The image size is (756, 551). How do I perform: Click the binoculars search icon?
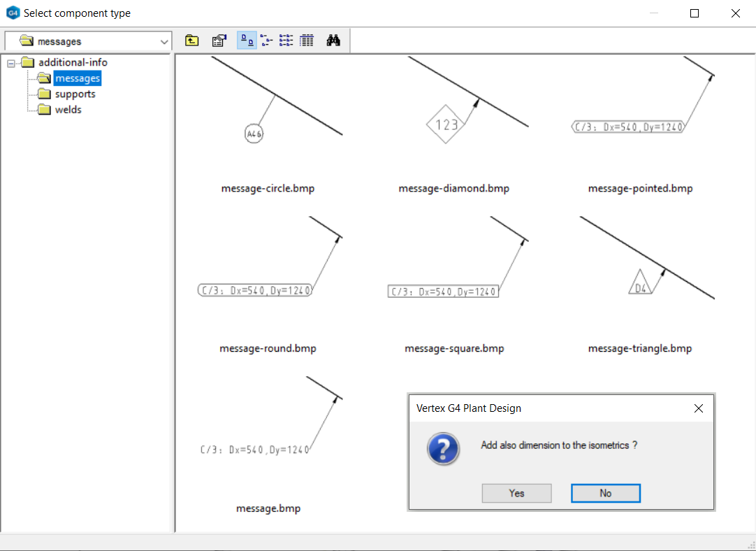point(333,41)
